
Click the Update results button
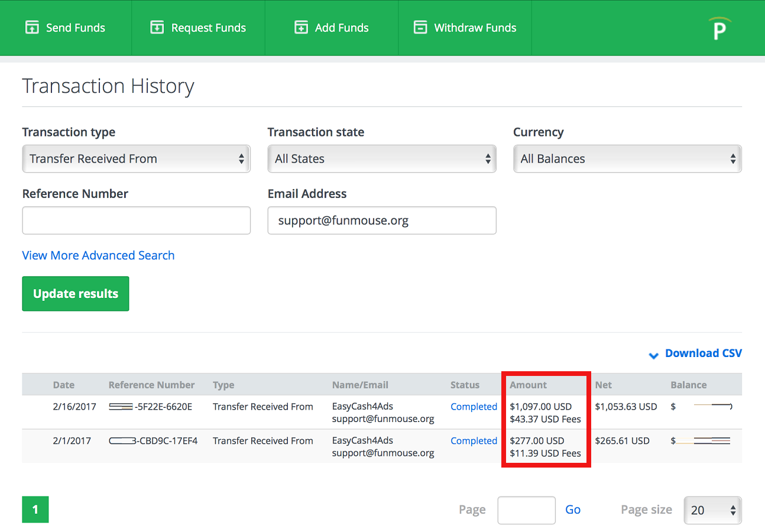pos(76,294)
